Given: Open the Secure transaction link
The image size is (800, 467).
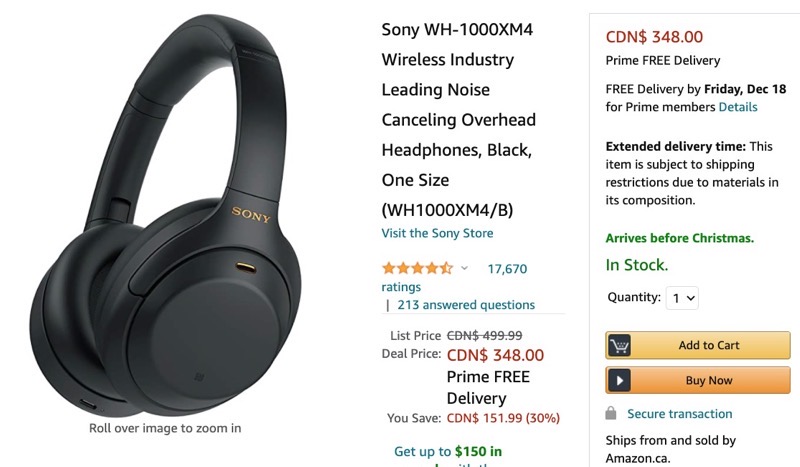Looking at the screenshot, I should (679, 413).
